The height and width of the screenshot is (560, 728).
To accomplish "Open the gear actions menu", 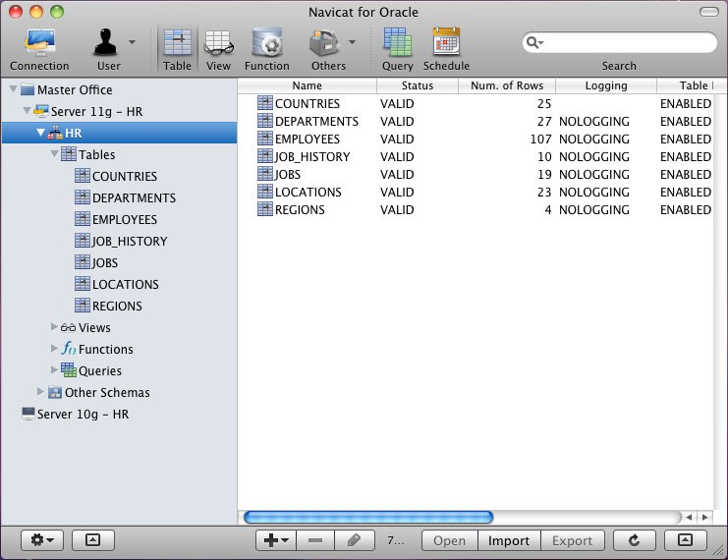I will coord(42,540).
